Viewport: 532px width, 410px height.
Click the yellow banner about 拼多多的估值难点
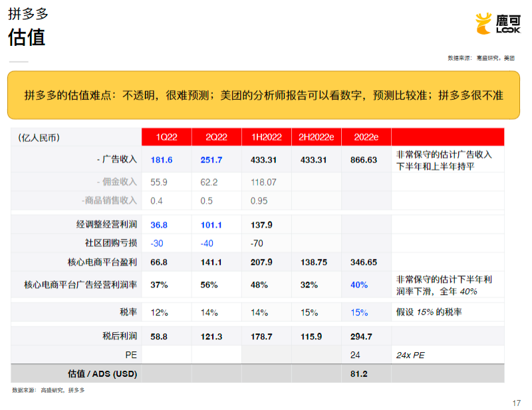(263, 95)
